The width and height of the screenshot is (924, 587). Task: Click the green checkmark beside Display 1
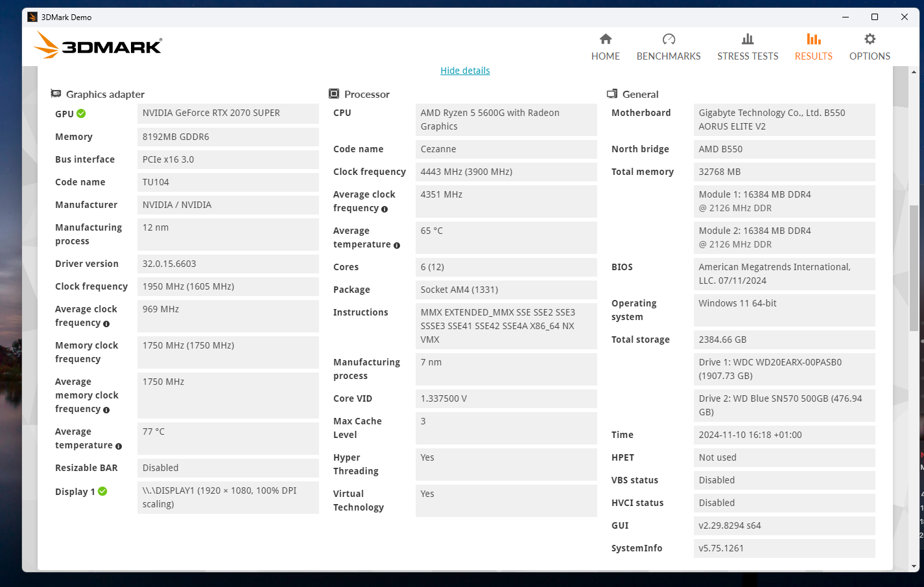pyautogui.click(x=102, y=491)
